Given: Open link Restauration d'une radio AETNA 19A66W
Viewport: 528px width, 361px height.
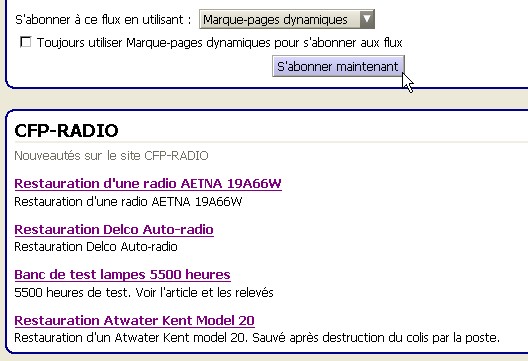Looking at the screenshot, I should tap(148, 184).
